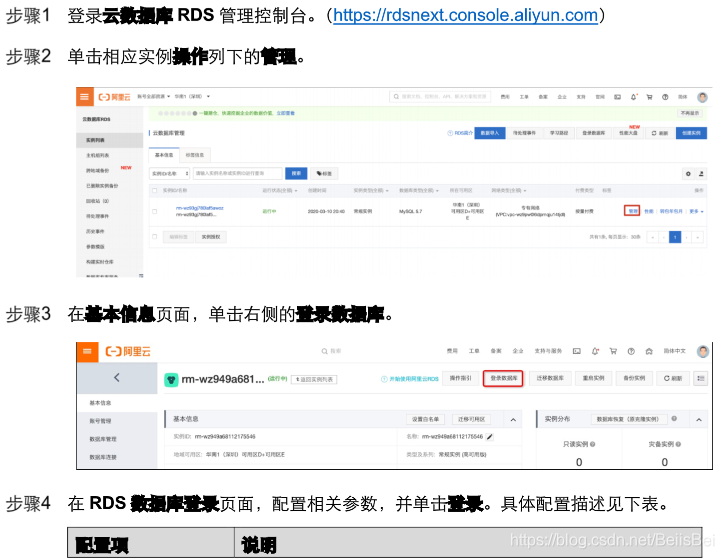
Task: Click the blue 数据导入 button
Action: pyautogui.click(x=490, y=133)
